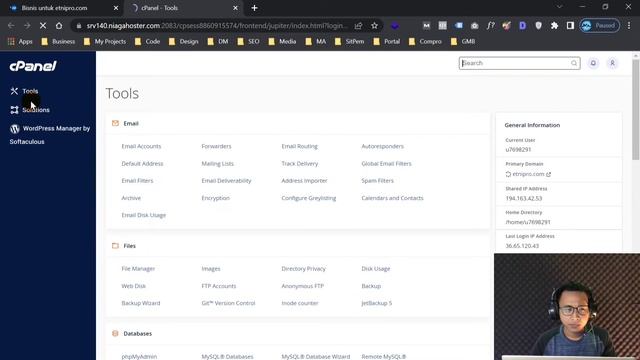Open My Projects bookmarks folder
640x360 pixels.
click(x=105, y=42)
